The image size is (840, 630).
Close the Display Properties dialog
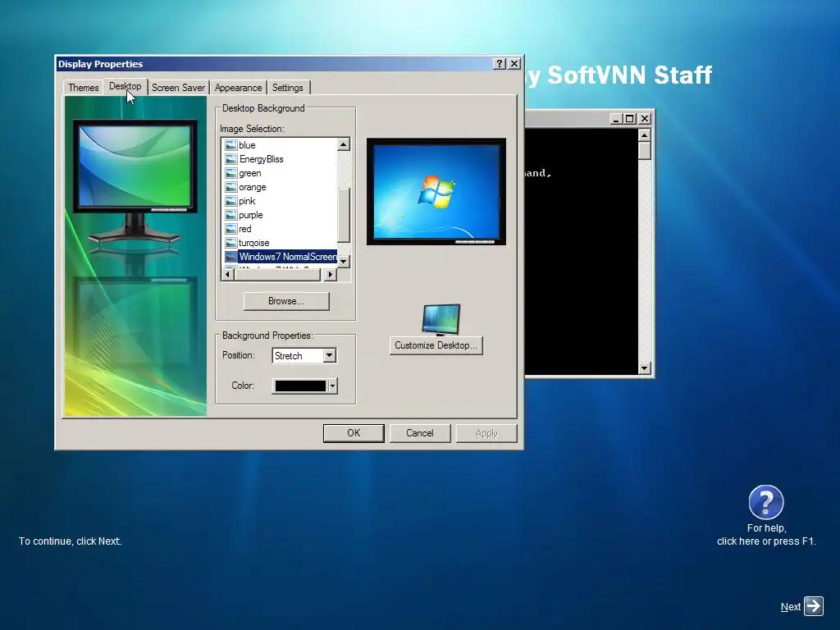[514, 64]
